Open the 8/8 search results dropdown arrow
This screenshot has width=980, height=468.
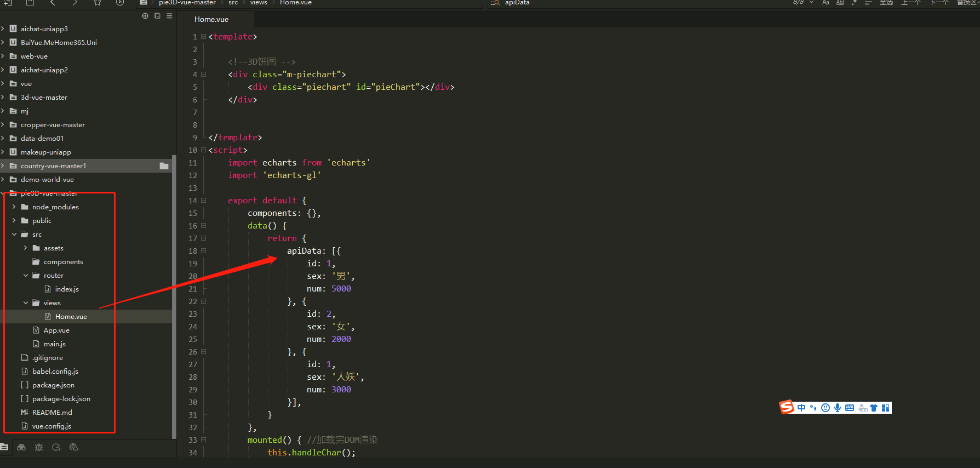[x=811, y=3]
